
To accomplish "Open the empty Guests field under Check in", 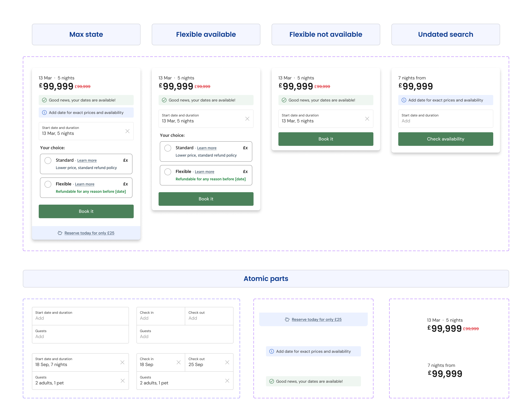I will (x=185, y=334).
